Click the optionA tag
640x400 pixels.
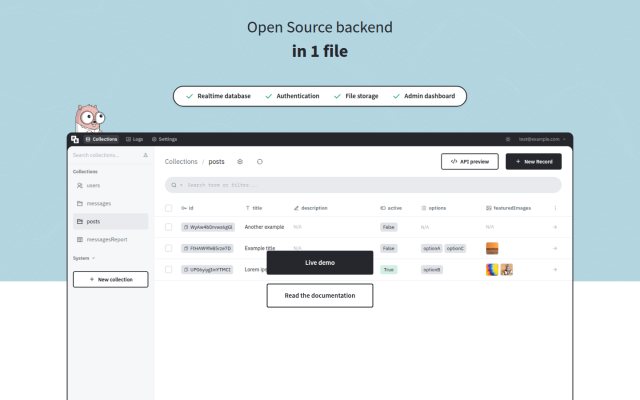point(431,248)
